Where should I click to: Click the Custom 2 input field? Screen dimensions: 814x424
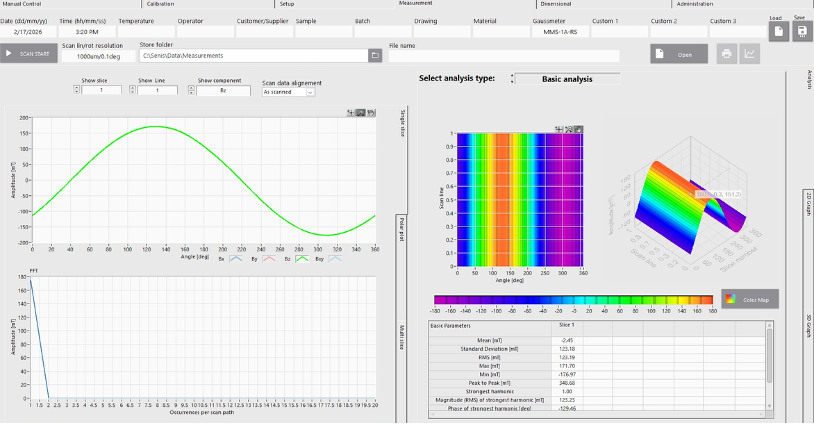point(679,32)
